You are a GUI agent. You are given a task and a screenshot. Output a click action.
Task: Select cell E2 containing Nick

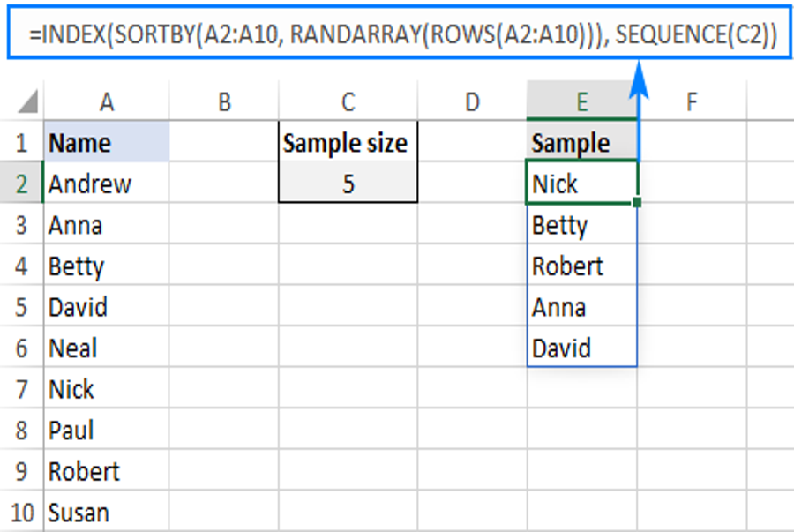click(582, 184)
